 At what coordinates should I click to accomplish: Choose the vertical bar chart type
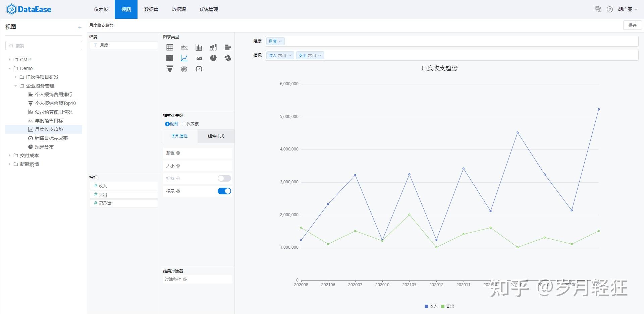coord(199,47)
